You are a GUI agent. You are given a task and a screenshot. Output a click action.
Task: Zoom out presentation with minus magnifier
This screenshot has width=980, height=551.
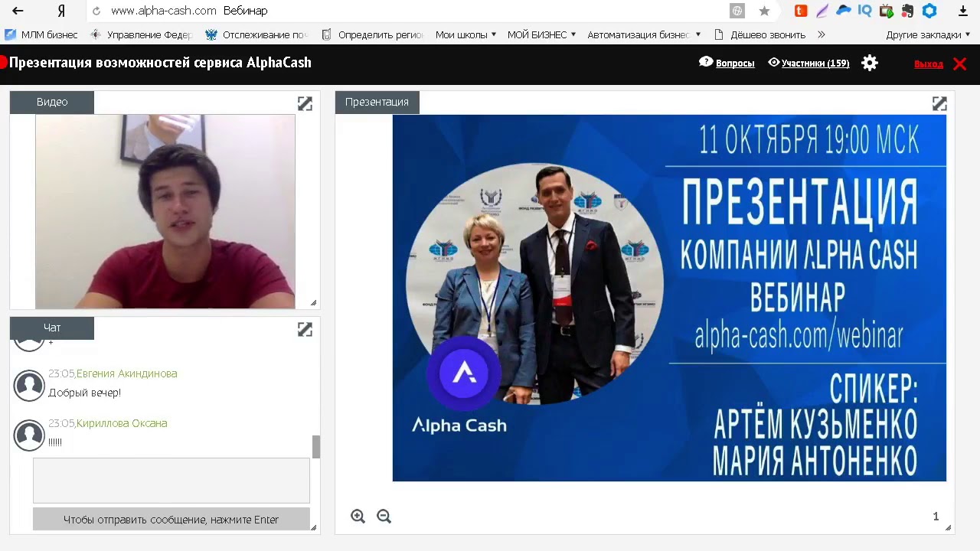coord(384,517)
